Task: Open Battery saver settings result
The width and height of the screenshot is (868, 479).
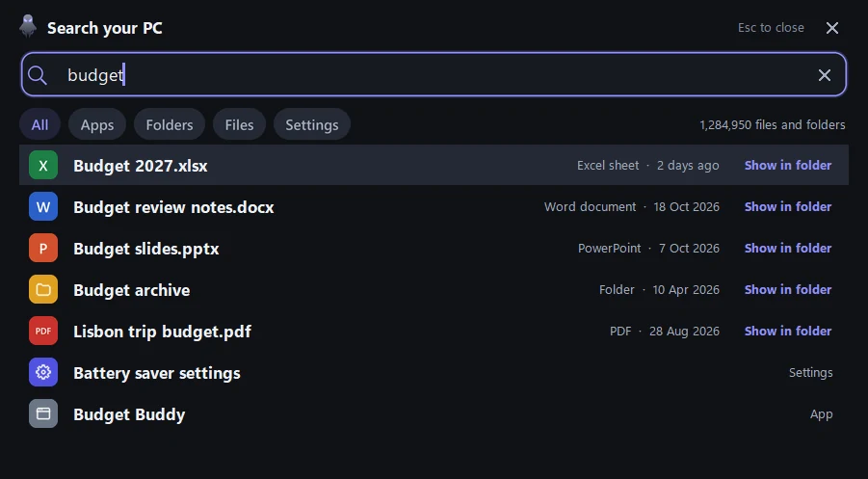Action: pyautogui.click(x=434, y=373)
